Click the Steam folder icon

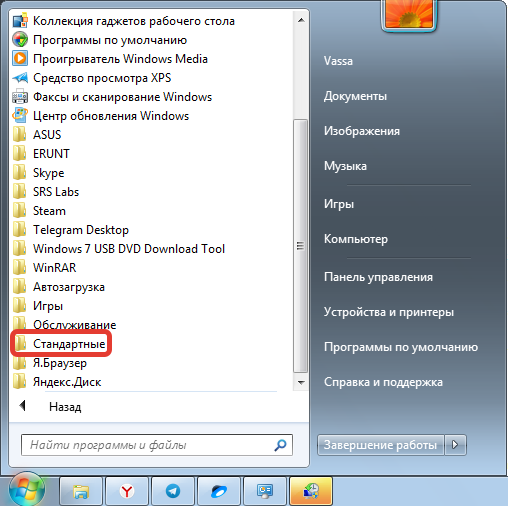pos(20,211)
